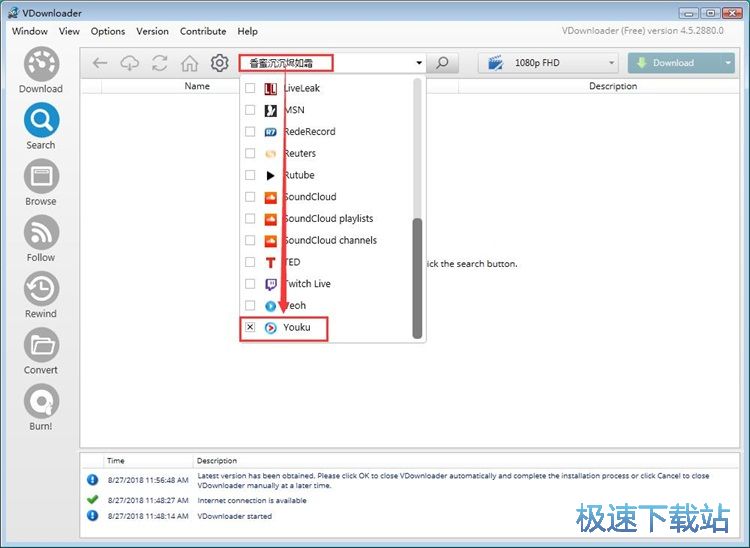Open the Convert sidebar section

point(41,351)
